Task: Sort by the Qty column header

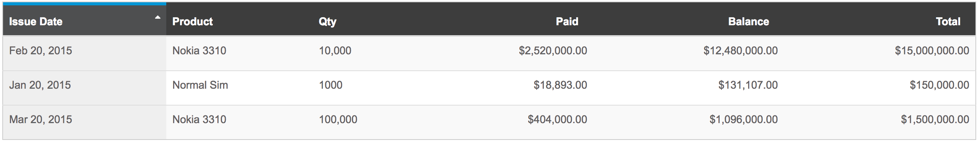Action: [328, 21]
